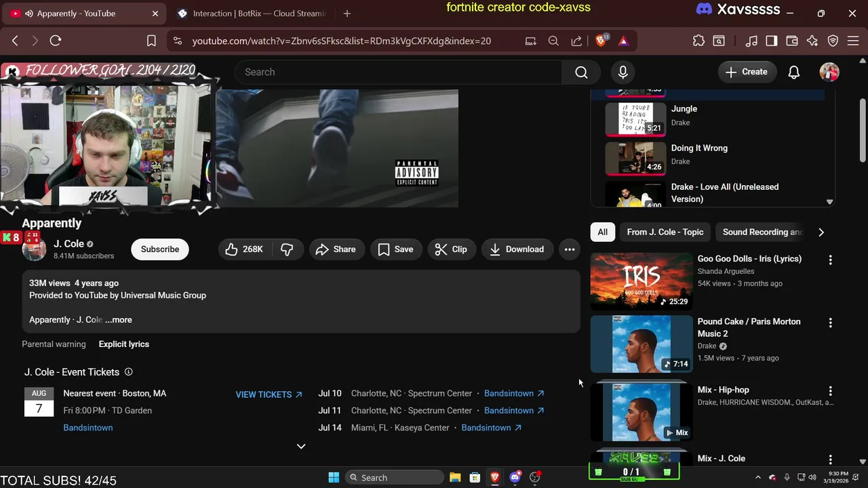Open the extensions puzzle icon
Screen dimensions: 868x488
point(698,41)
